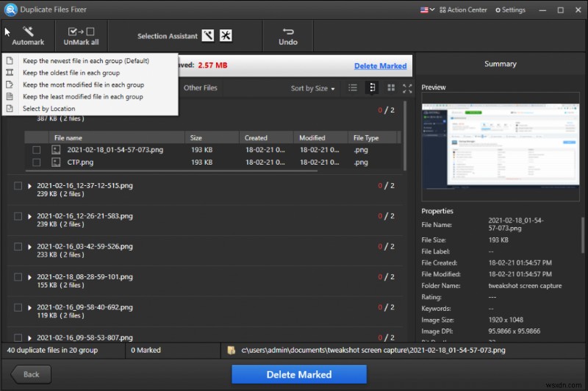Click the '0 Marked' status text
588x391 pixels.
click(146, 350)
